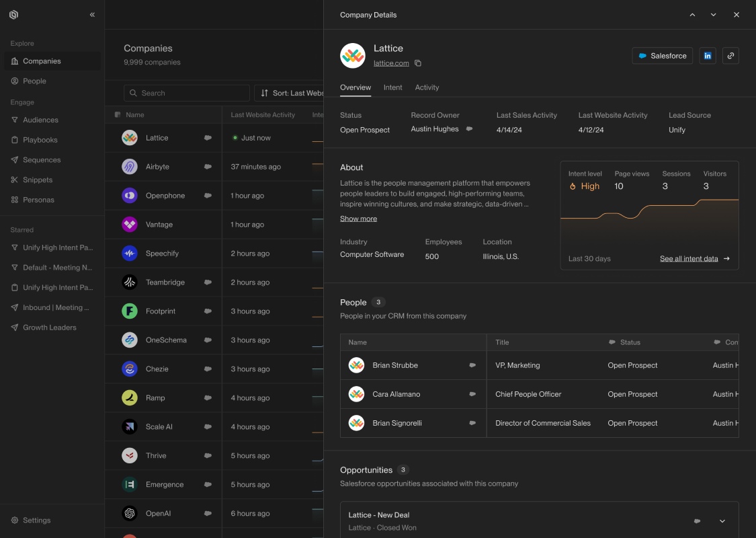Click Show more under About
This screenshot has height=538, width=756.
(x=358, y=219)
